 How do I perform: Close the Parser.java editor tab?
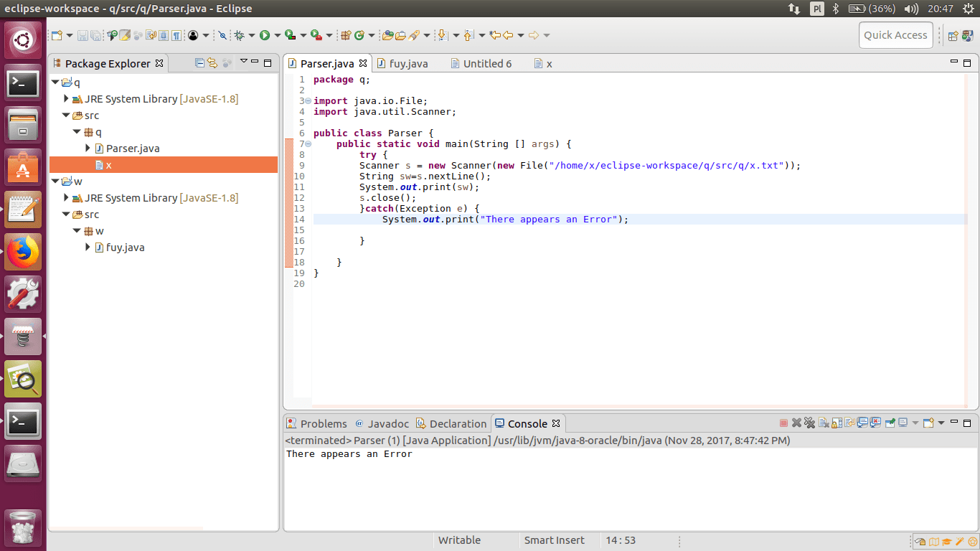pos(363,63)
